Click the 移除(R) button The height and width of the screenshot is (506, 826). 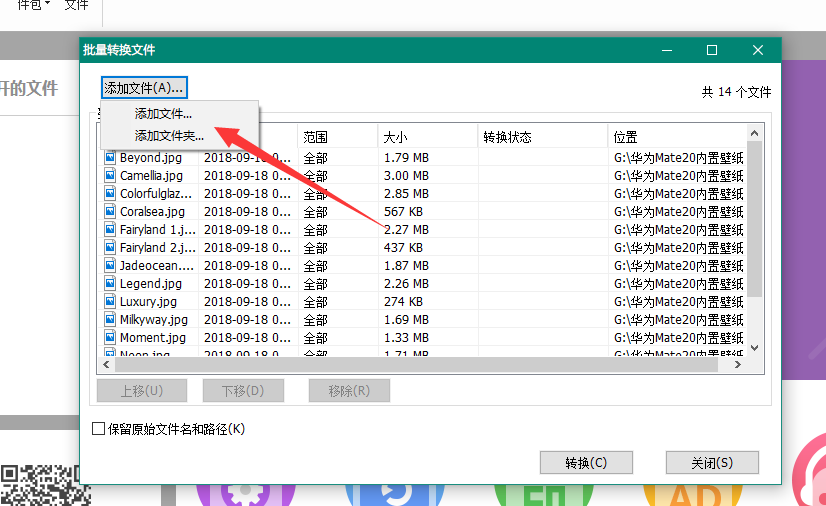tap(349, 391)
